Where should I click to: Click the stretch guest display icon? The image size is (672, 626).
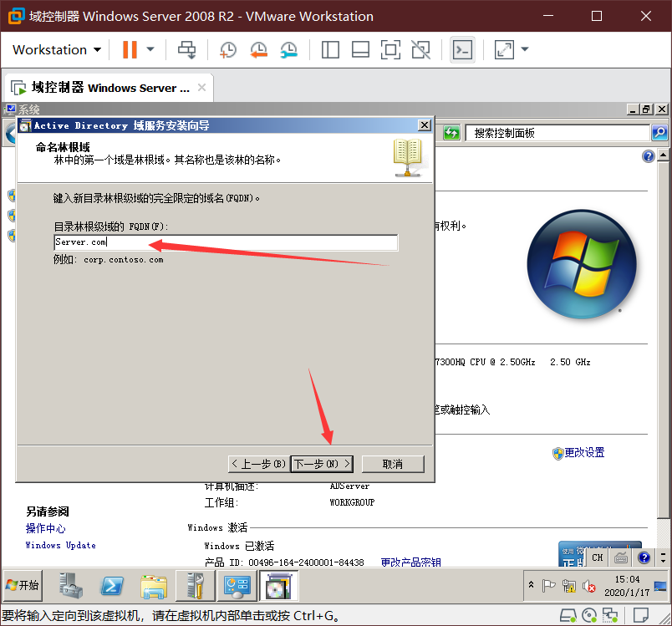[505, 49]
